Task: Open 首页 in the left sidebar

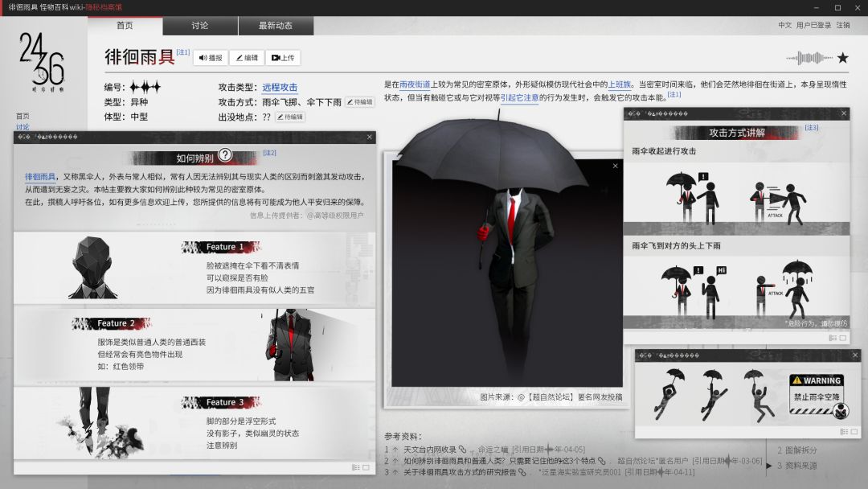Action: click(23, 116)
